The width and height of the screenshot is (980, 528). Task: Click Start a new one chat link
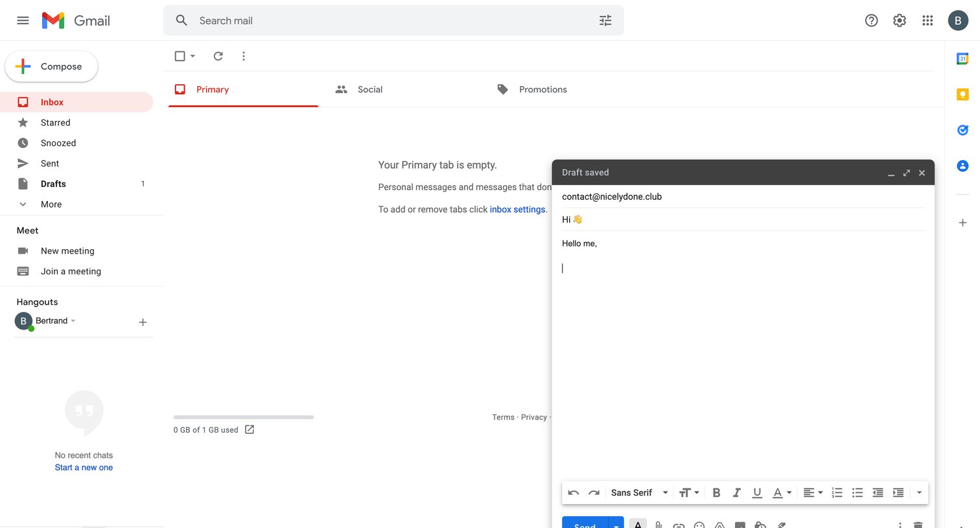[x=84, y=468]
